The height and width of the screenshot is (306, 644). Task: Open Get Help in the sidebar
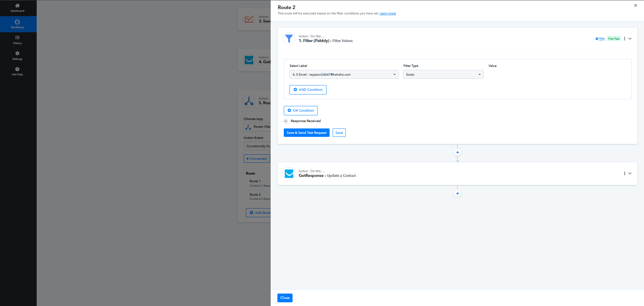[x=18, y=71]
